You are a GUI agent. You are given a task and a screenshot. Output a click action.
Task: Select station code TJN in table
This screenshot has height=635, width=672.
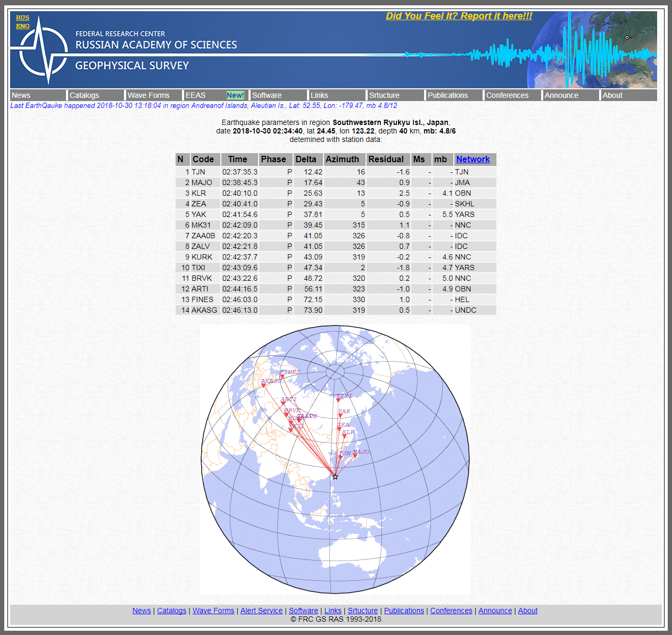tap(198, 172)
